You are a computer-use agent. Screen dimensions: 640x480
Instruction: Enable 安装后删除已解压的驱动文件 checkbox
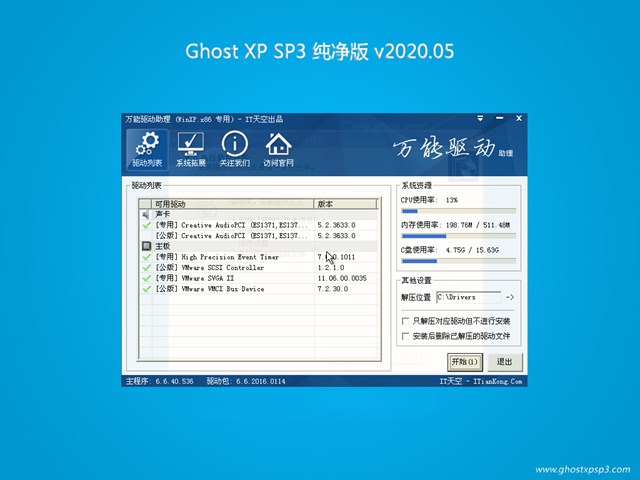click(405, 337)
